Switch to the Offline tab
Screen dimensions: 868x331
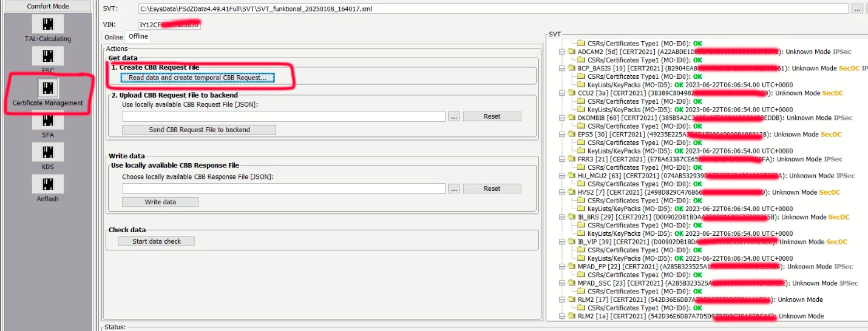(138, 36)
